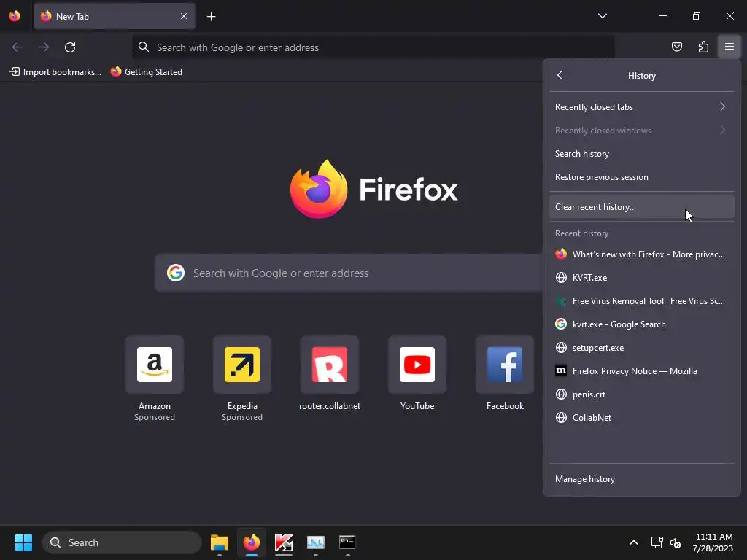Select the New Tab tab
The height and width of the screenshot is (560, 747).
click(115, 16)
